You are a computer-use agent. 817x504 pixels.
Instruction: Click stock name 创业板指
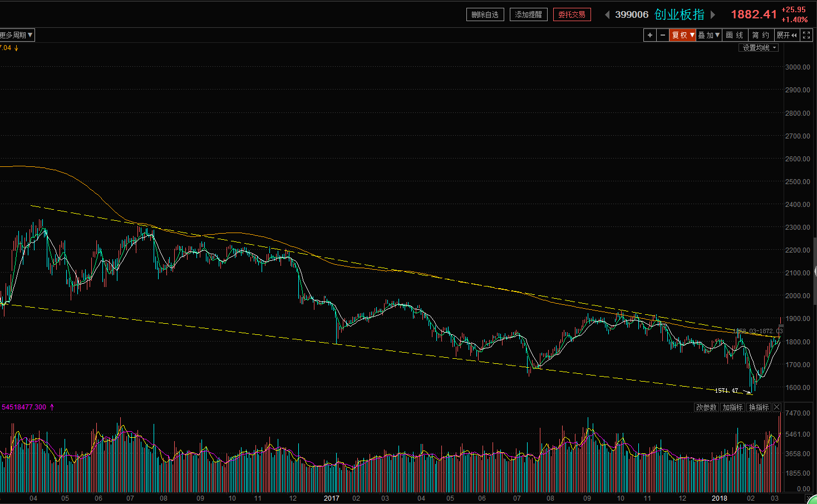pos(680,14)
